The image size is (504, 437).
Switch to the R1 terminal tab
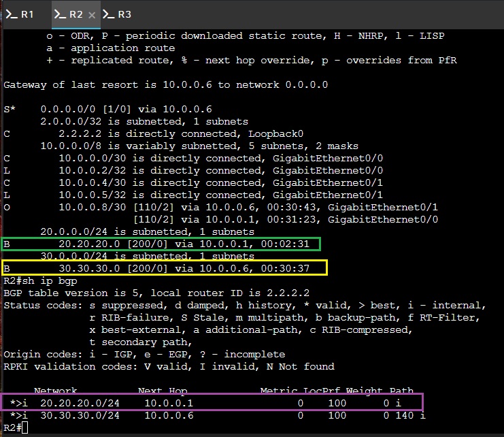click(x=20, y=14)
